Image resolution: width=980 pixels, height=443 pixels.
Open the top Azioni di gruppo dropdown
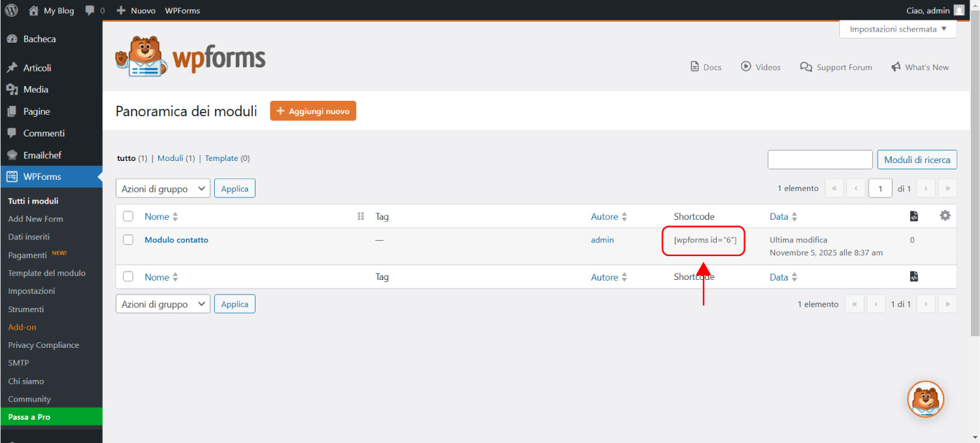pos(162,188)
